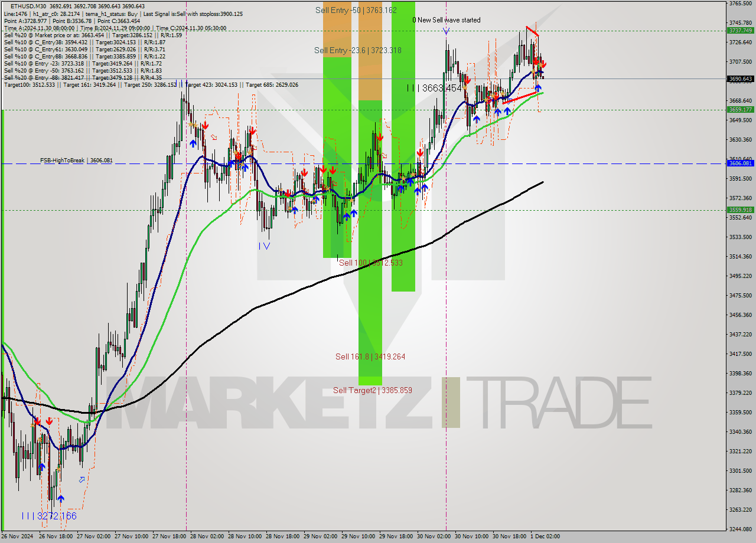Click the 'I V' wave marker below candles

click(x=264, y=246)
